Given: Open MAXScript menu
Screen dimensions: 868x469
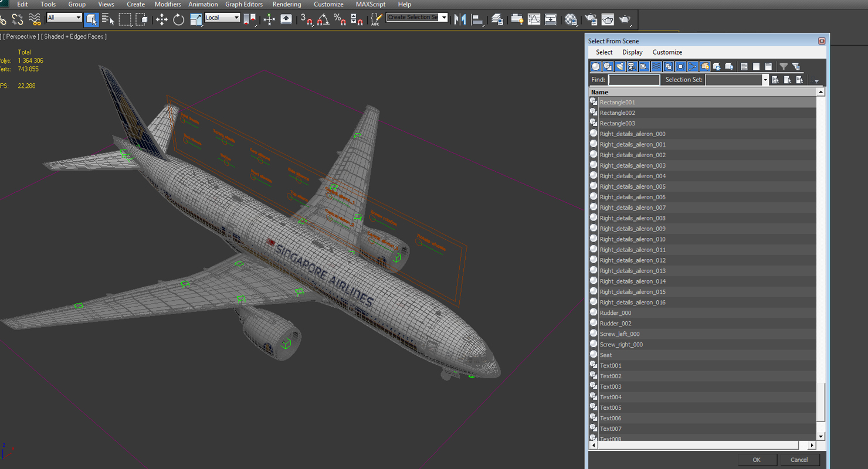Looking at the screenshot, I should click(x=371, y=4).
